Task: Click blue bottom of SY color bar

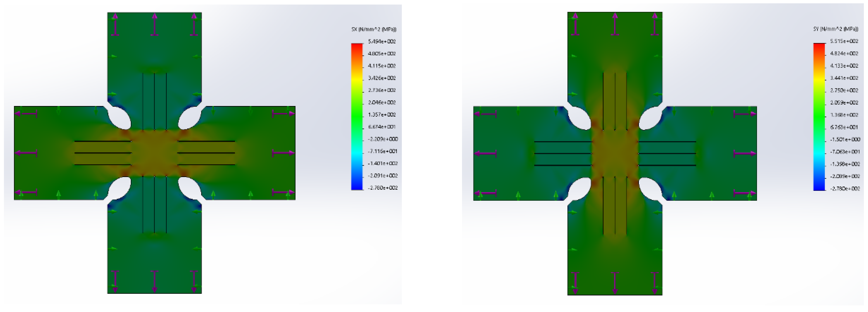Action: coord(819,187)
